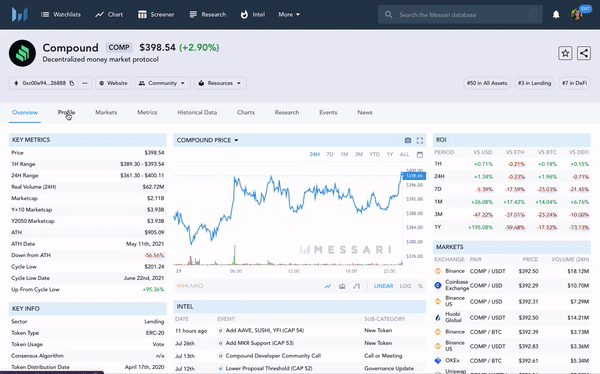Focus the Search the Messari database field

460,15
